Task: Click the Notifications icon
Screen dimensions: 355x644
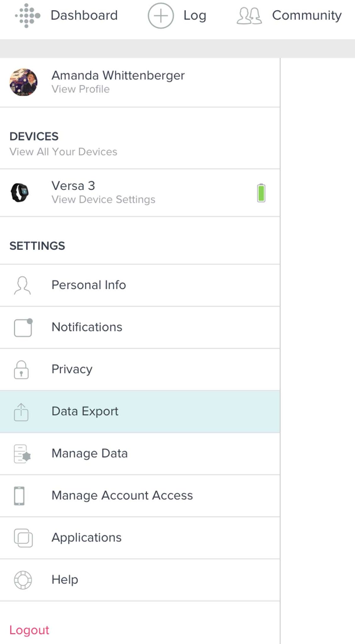Action: pyautogui.click(x=23, y=327)
